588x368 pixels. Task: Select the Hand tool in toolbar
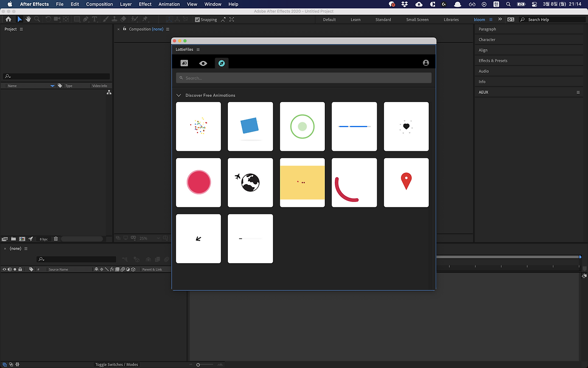click(28, 19)
